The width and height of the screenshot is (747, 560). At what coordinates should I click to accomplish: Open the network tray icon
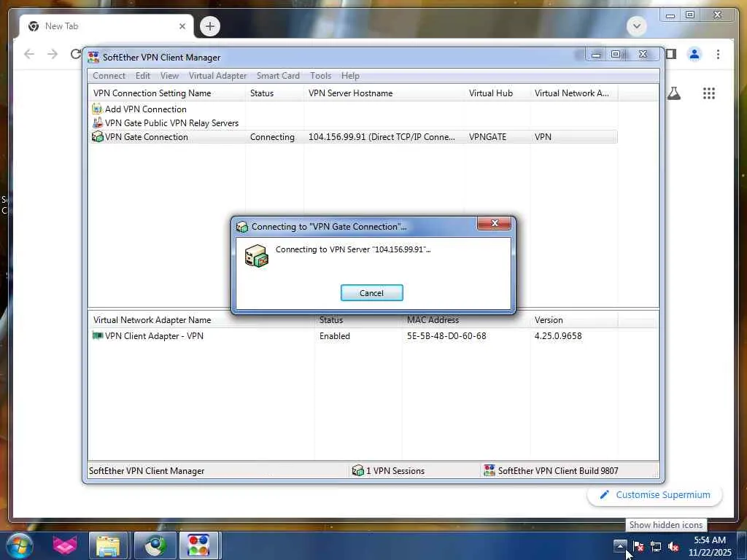tap(656, 546)
